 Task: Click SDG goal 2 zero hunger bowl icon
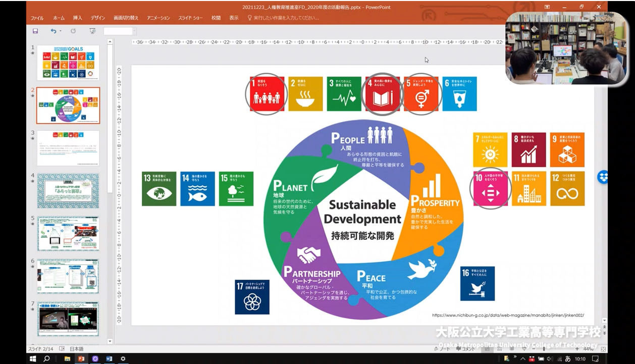305,94
